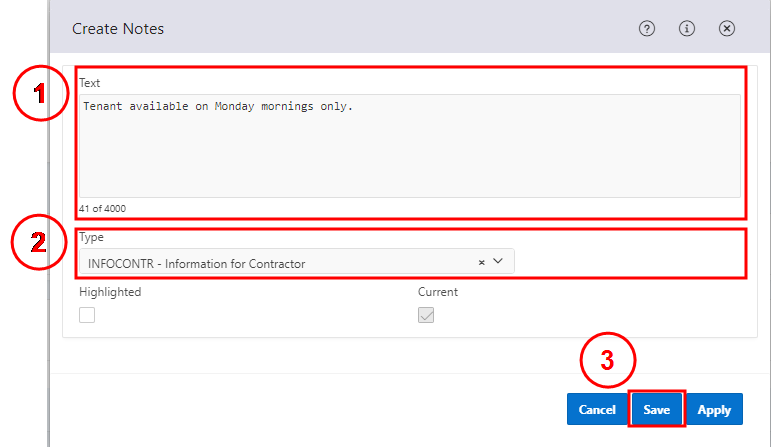Save the note
The width and height of the screenshot is (771, 447).
click(656, 409)
